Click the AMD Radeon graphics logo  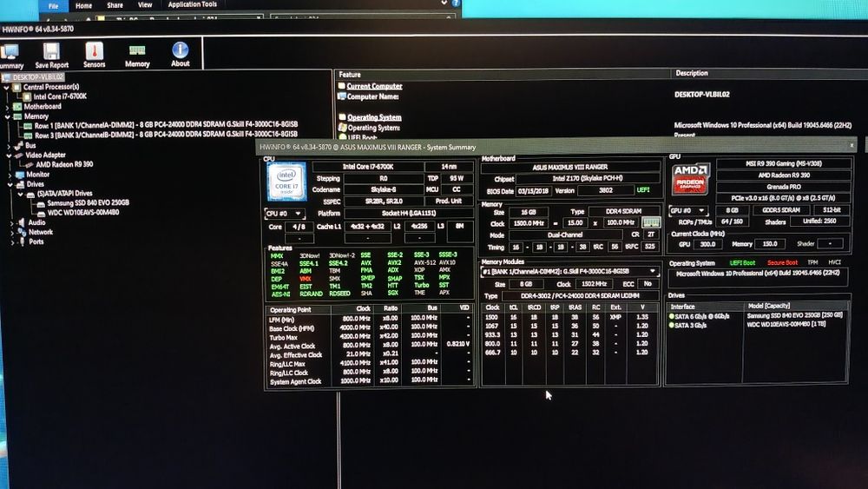pos(691,178)
